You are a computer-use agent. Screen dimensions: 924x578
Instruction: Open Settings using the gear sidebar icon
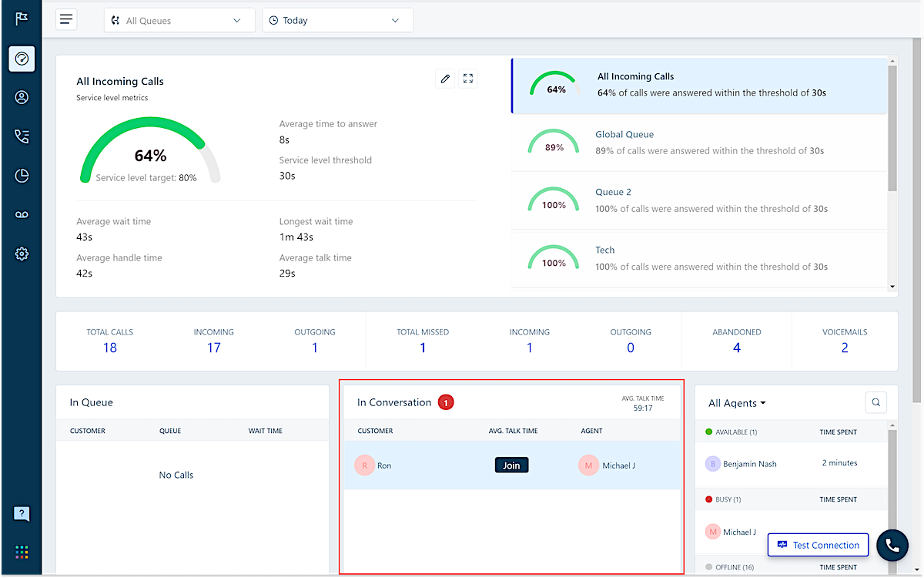(x=21, y=253)
